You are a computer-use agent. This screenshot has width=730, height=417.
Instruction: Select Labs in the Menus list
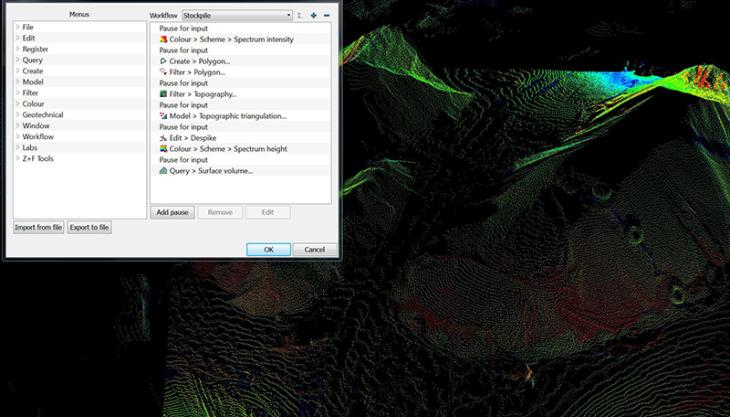coord(30,148)
